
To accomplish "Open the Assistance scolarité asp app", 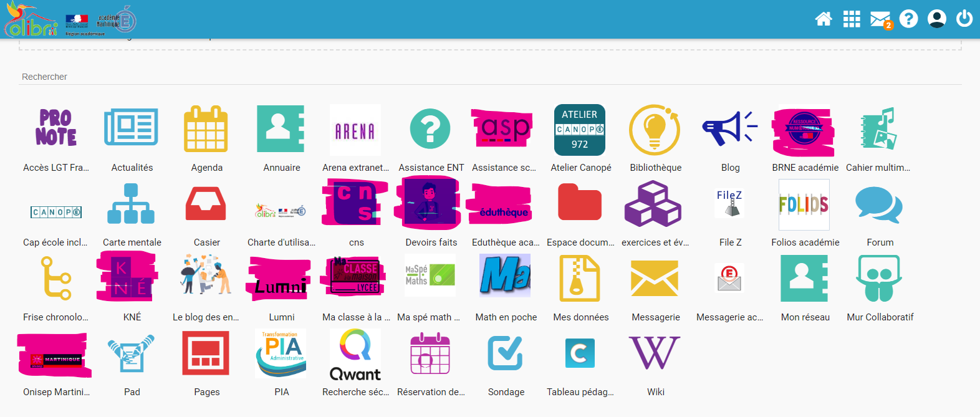I will pyautogui.click(x=502, y=129).
